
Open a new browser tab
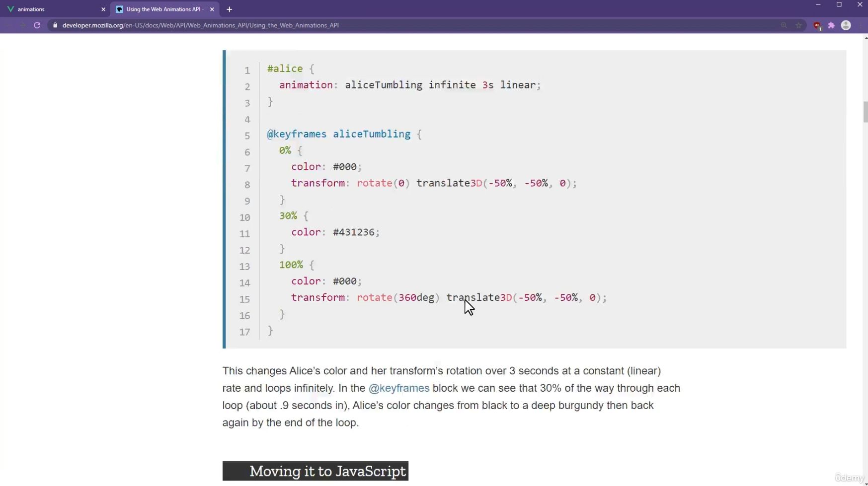(x=229, y=9)
